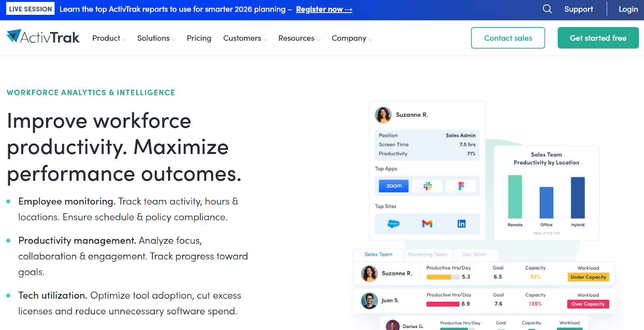Screen dimensions: 644x330
Task: Click the 'Top Apps' label
Action: (386, 169)
